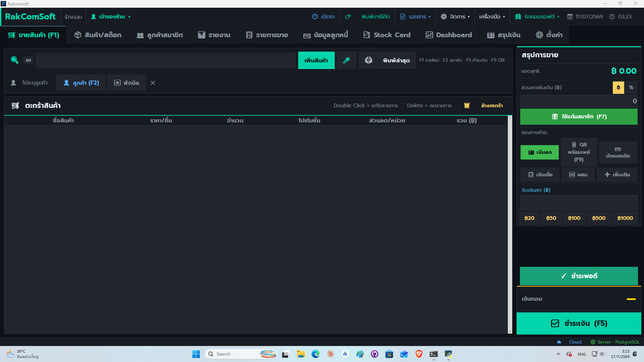
Task: Click the ฿500 quick cash button
Action: click(x=599, y=218)
